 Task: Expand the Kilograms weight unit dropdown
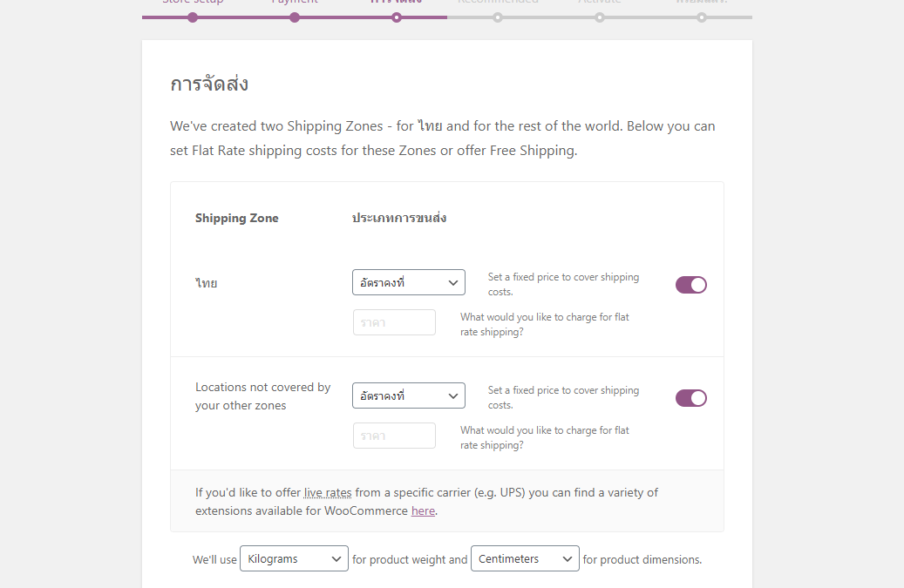click(294, 558)
